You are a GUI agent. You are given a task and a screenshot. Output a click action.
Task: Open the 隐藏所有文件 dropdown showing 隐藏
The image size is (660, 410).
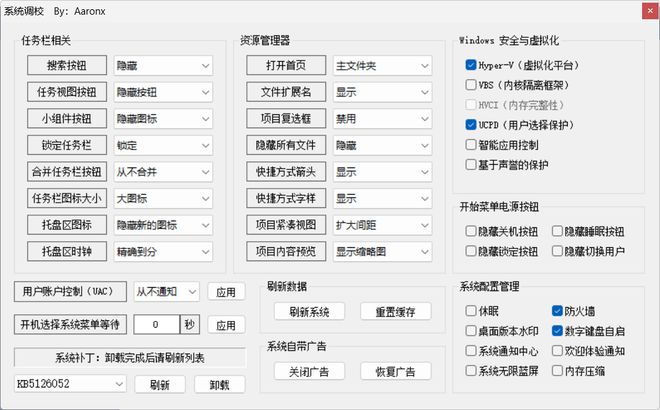click(382, 145)
